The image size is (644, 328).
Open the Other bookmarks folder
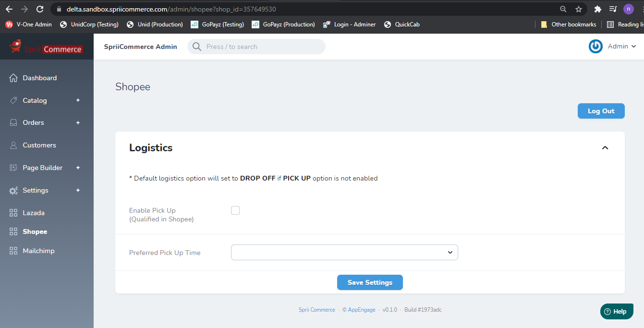pos(568,24)
